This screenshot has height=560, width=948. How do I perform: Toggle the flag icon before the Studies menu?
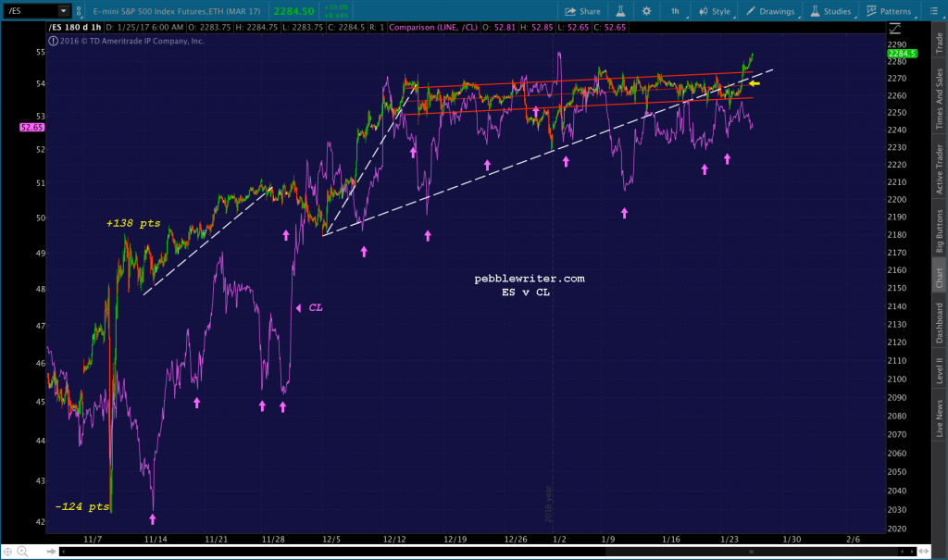(817, 11)
